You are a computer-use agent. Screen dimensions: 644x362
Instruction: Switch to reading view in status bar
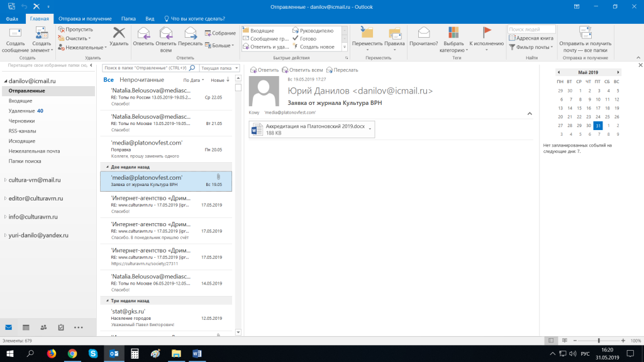(x=565, y=341)
